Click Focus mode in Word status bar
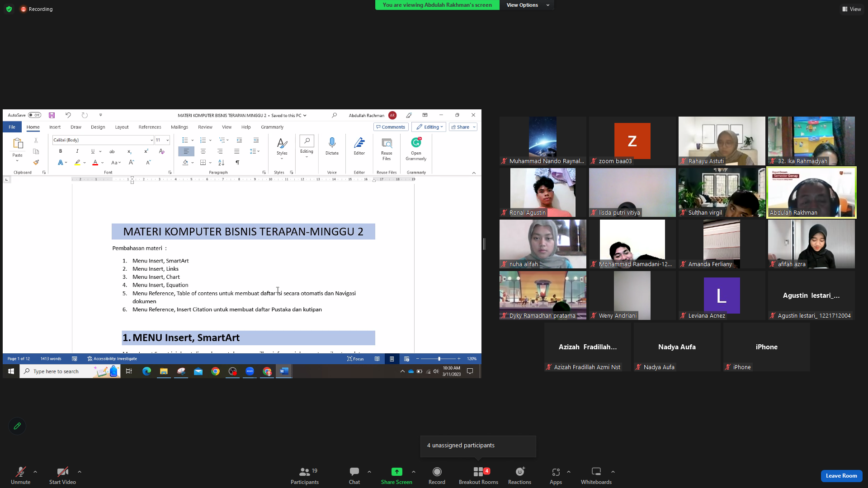The width and height of the screenshot is (868, 488). [x=355, y=359]
